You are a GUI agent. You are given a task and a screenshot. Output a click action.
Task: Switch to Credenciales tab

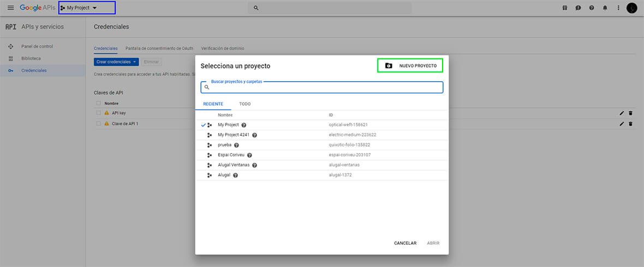[x=105, y=48]
